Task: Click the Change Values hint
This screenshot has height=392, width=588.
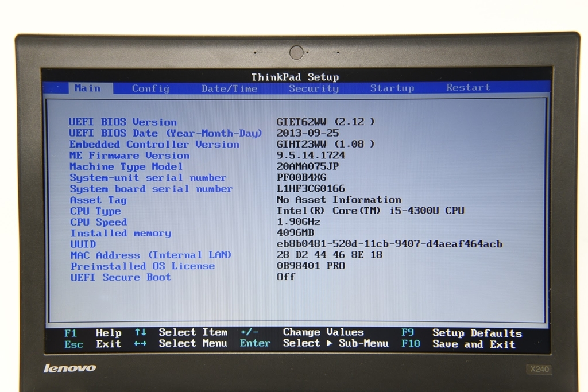Action: [x=323, y=332]
